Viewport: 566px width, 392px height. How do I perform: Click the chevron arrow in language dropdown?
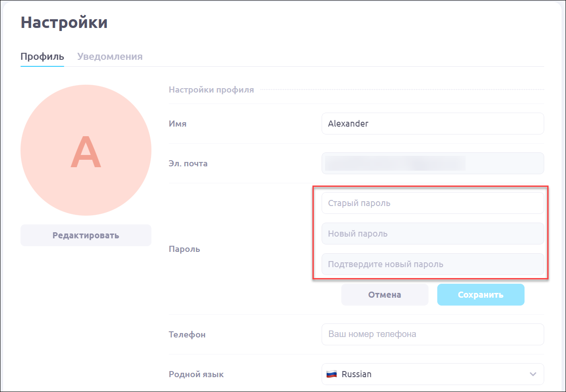pos(533,374)
